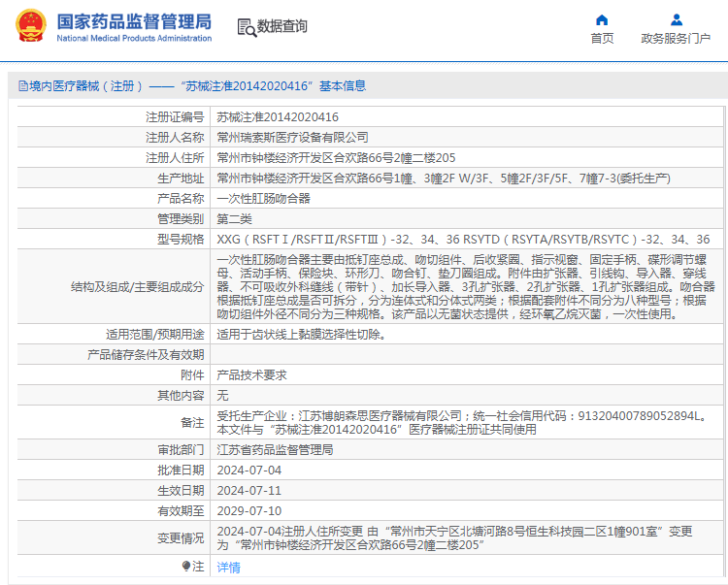
Task: Click 产品技术要求 attachment value
Action: (x=251, y=374)
